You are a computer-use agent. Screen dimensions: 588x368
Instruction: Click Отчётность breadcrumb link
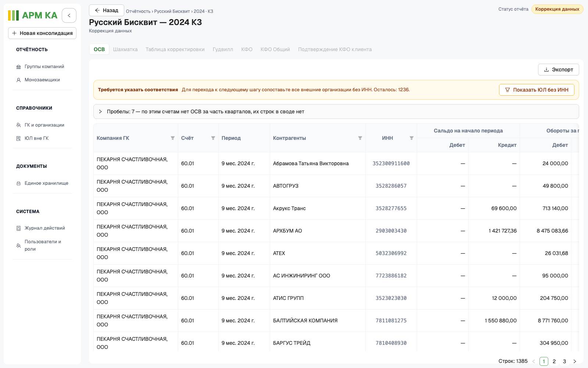point(138,11)
